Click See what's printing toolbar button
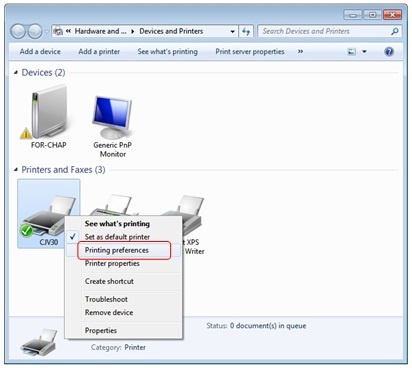This screenshot has width=412, height=368. pos(168,52)
